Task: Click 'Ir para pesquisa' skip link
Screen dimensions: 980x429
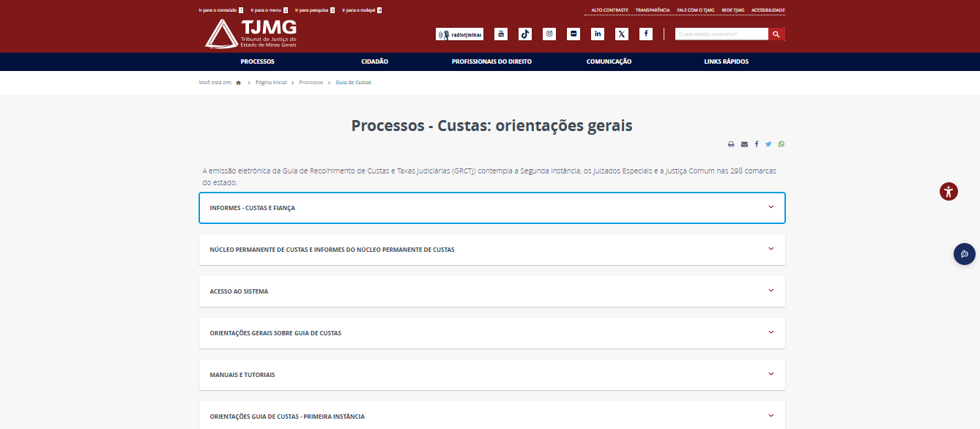Action: click(x=315, y=10)
